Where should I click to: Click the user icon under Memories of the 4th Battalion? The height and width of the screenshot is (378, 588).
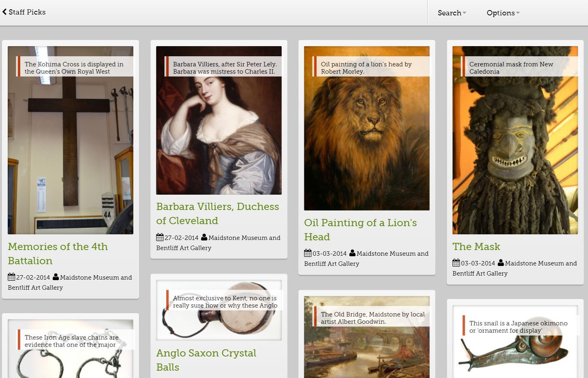tap(56, 277)
